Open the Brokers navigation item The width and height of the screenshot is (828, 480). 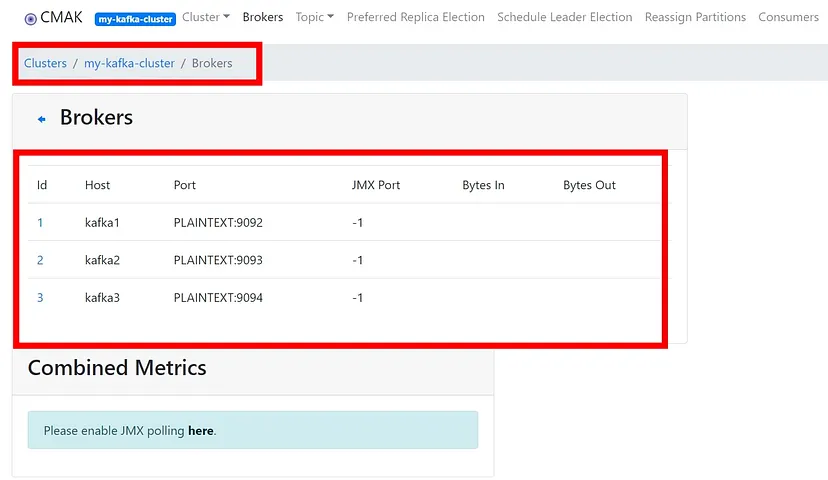coord(263,17)
